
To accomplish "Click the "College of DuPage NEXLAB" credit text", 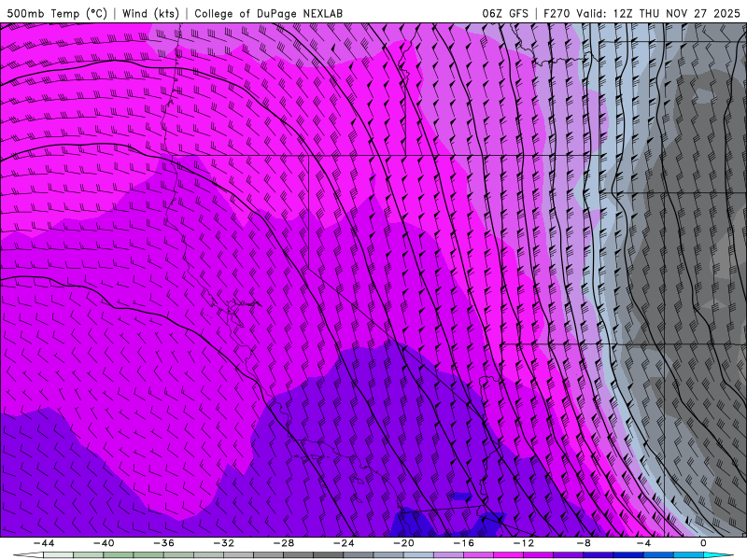I will tap(269, 14).
